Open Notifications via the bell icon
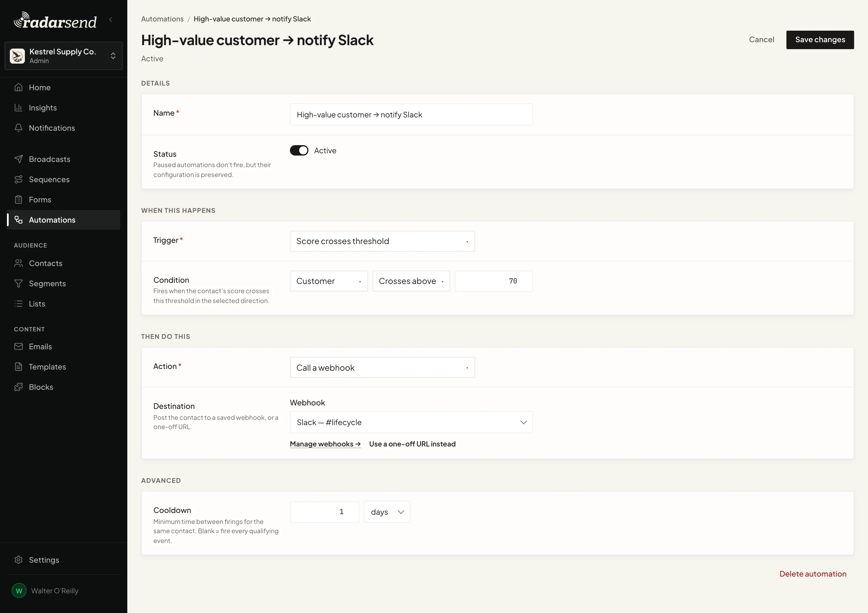This screenshot has width=868, height=613. [19, 128]
